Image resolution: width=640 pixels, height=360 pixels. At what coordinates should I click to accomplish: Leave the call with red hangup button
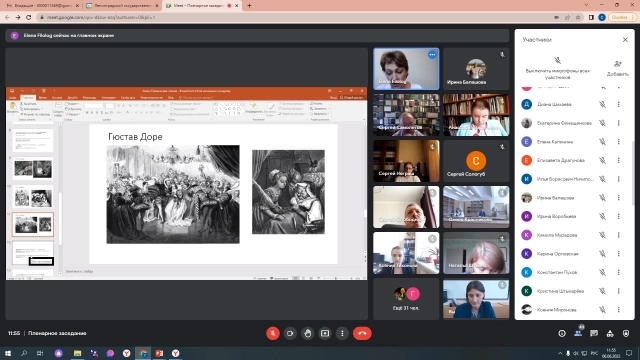(x=362, y=333)
